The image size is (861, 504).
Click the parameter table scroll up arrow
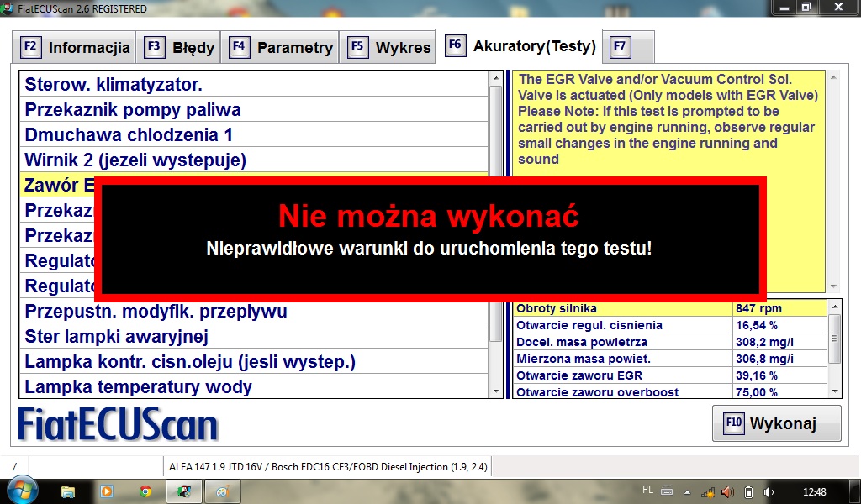point(835,307)
